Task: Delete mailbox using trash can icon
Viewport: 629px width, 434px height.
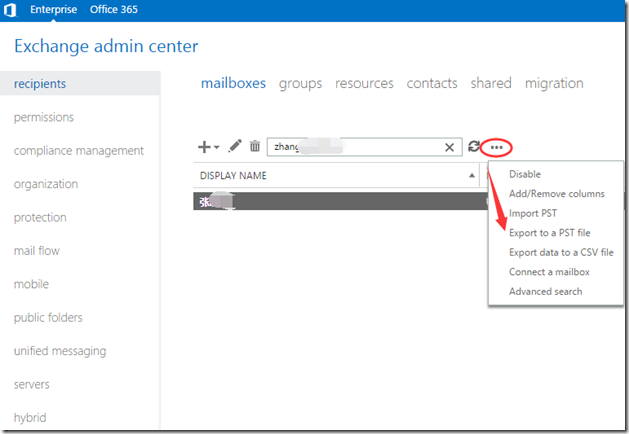Action: 255,146
